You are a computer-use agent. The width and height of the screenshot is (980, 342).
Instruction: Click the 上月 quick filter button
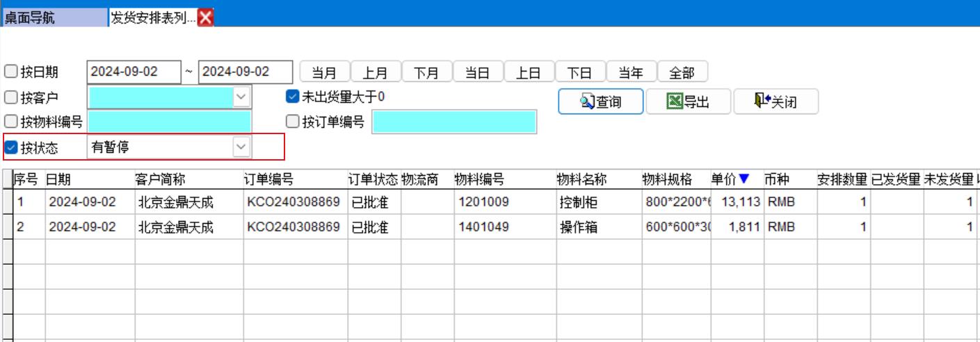(376, 72)
